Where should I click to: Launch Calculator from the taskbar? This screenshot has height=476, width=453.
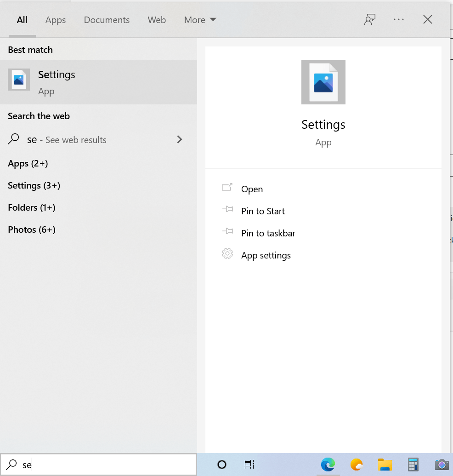coord(413,465)
